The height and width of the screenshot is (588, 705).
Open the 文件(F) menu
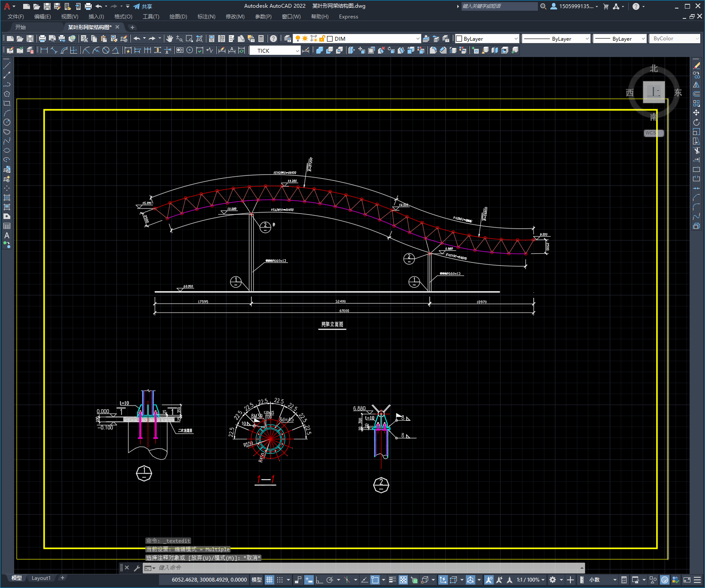pos(16,17)
